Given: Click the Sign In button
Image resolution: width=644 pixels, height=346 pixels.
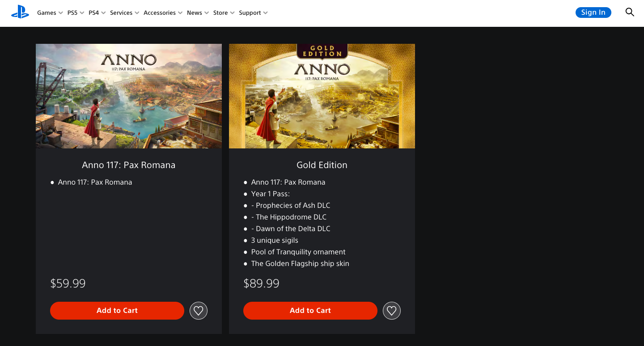Looking at the screenshot, I should (593, 12).
